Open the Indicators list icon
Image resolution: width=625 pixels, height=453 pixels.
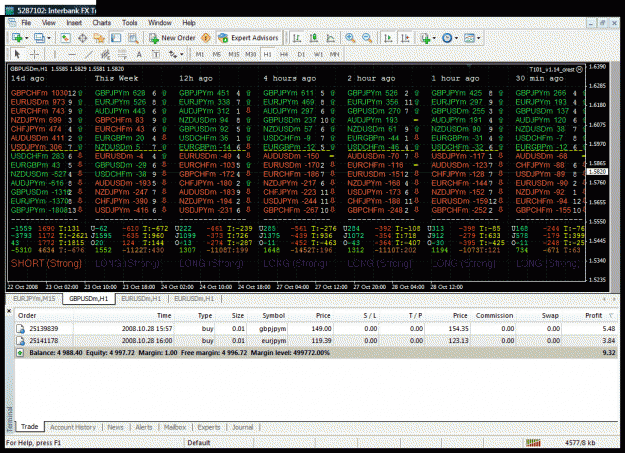[x=425, y=38]
